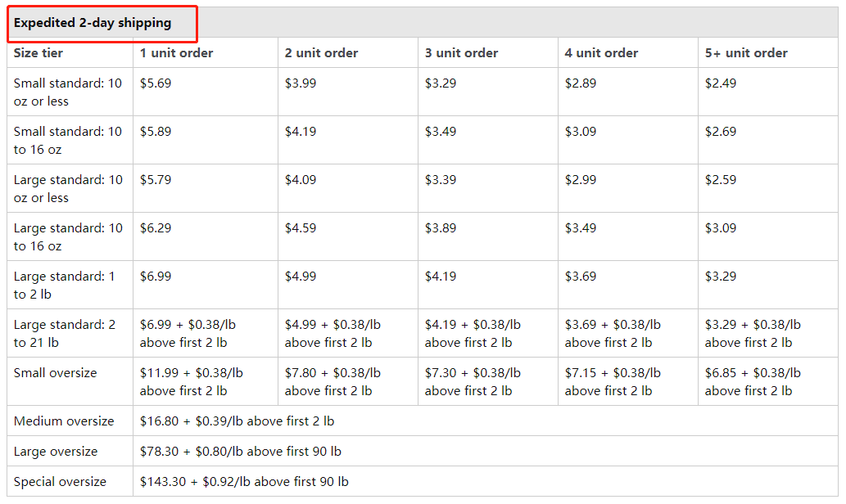The height and width of the screenshot is (504, 846).
Task: Select the Medium oversize row label
Action: (x=64, y=421)
